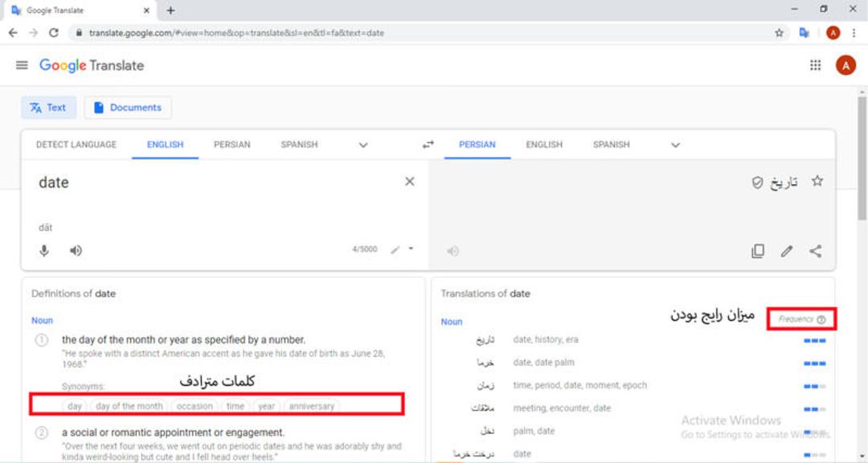Listen to the translated text

tap(452, 252)
